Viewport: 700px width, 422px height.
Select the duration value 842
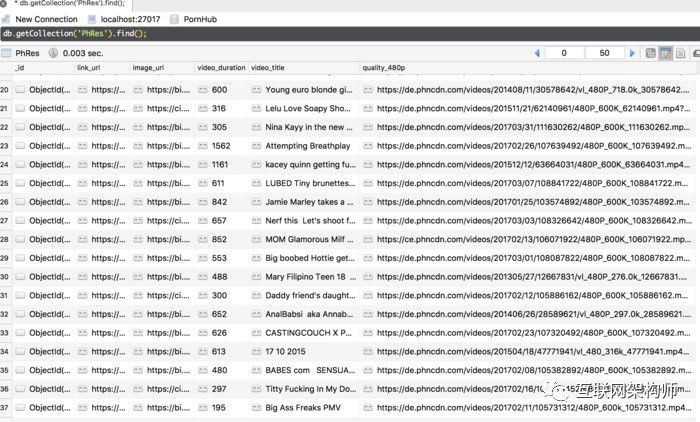pyautogui.click(x=219, y=202)
